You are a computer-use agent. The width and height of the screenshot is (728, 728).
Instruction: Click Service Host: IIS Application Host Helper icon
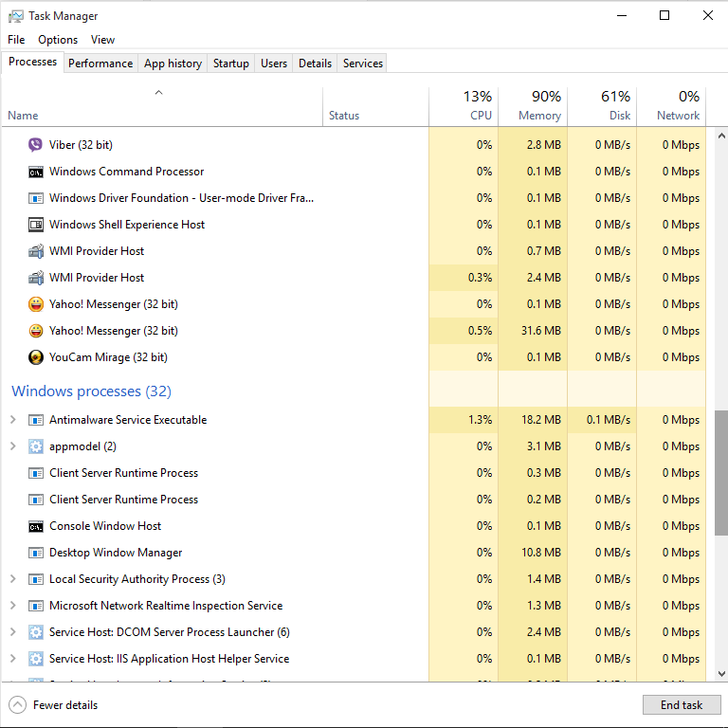coord(36,659)
